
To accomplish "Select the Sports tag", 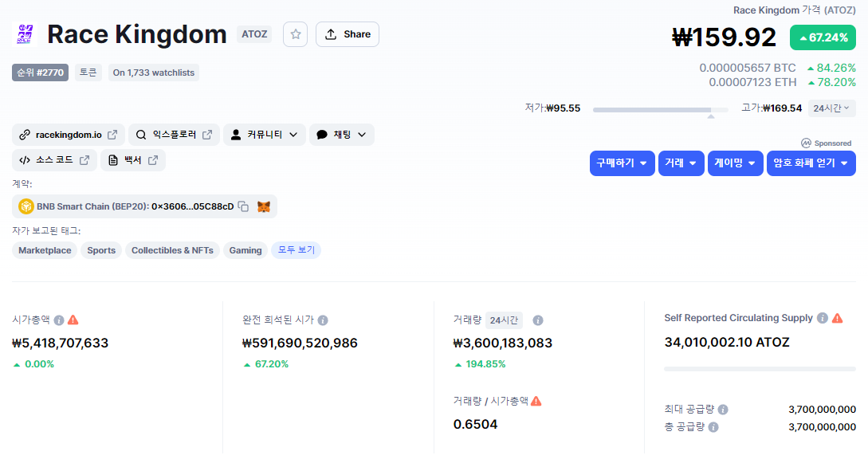I will [x=101, y=250].
